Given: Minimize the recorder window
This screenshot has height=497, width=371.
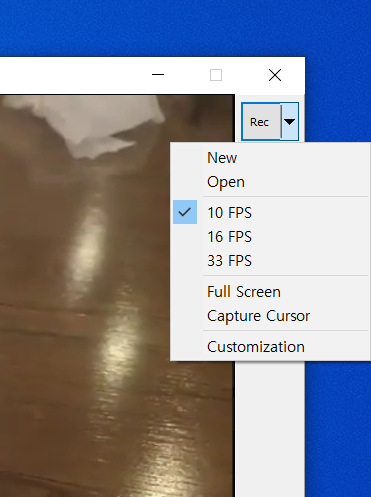Looking at the screenshot, I should point(158,75).
